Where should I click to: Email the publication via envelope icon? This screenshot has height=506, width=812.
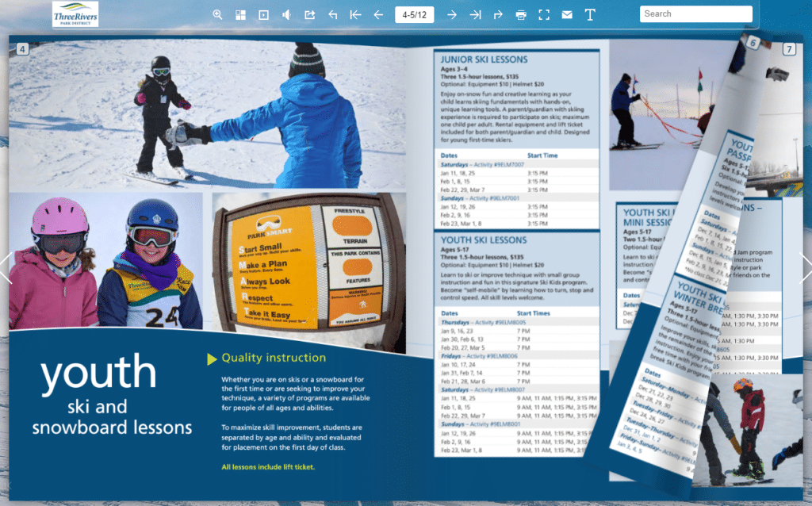tap(567, 14)
